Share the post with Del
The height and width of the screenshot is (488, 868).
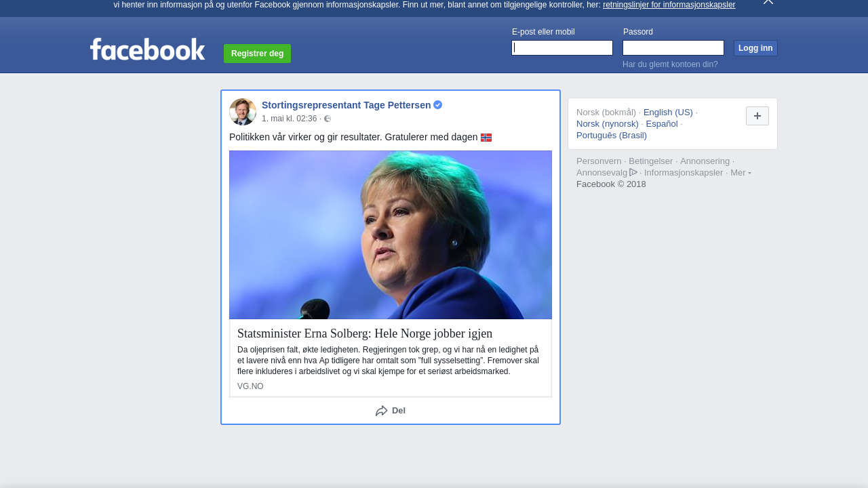391,411
